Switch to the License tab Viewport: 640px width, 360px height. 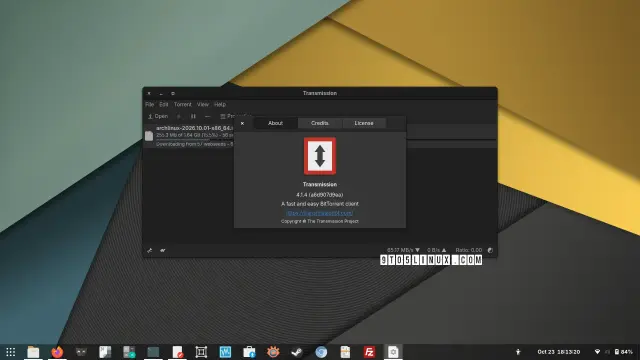pos(364,123)
